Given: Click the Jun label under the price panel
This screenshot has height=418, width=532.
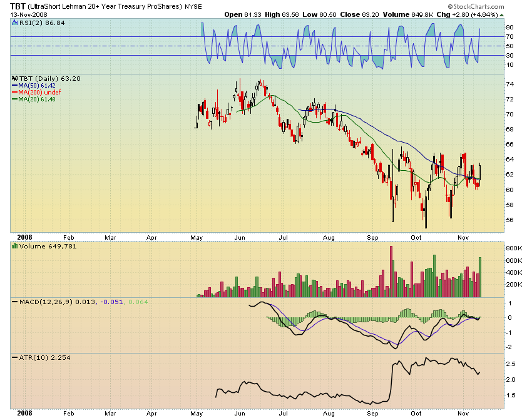Looking at the screenshot, I should (x=240, y=238).
